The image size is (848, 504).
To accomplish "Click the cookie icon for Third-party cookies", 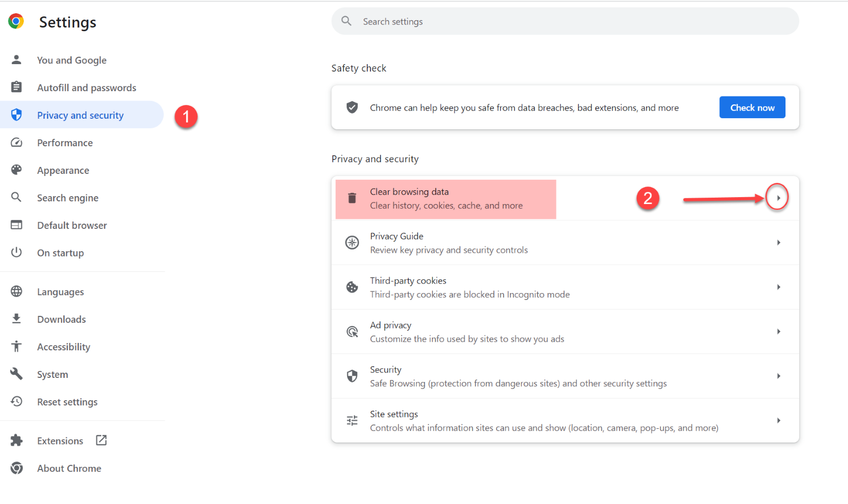I will pos(352,287).
